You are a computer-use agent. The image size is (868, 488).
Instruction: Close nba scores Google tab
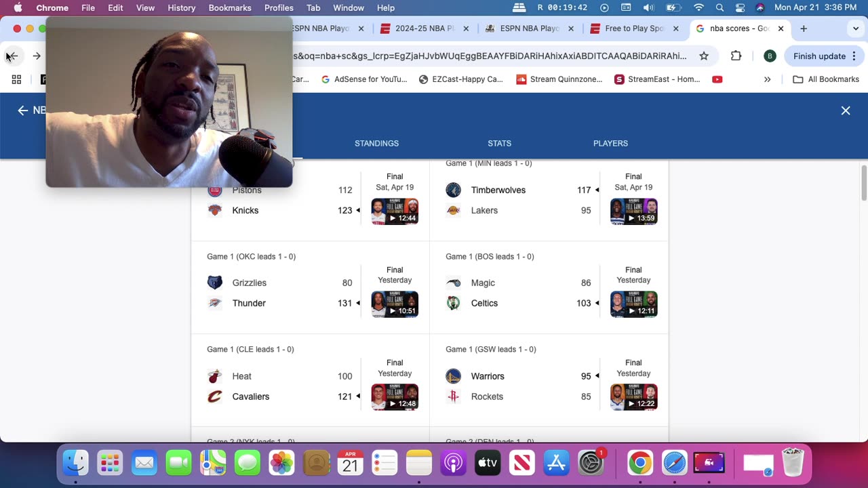tap(781, 28)
